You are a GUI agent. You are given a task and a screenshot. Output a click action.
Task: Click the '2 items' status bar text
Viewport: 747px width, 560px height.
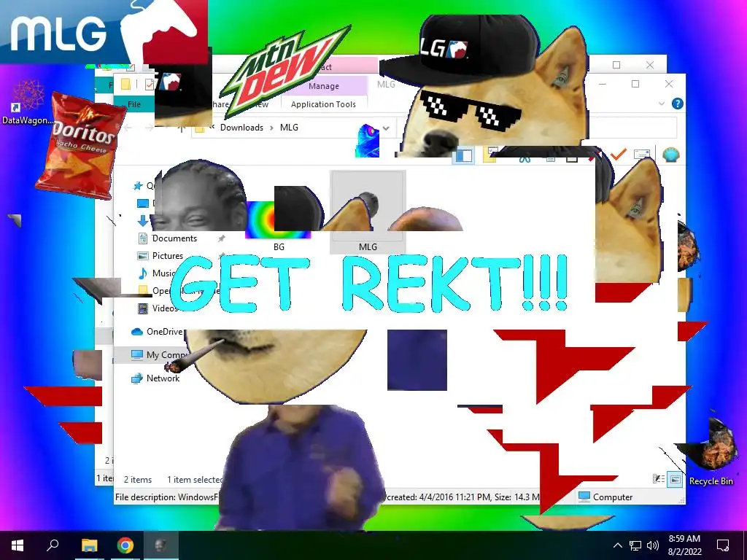pyautogui.click(x=138, y=480)
